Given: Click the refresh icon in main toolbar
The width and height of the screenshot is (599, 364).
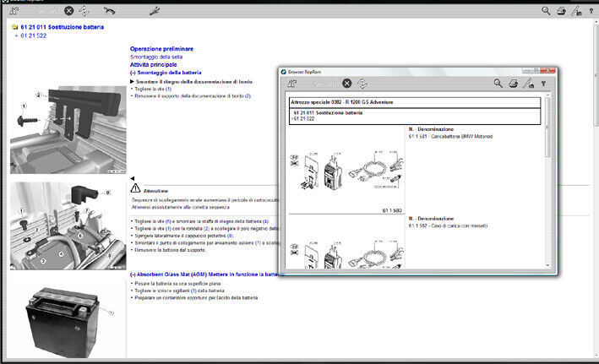Looking at the screenshot, I should pyautogui.click(x=84, y=11).
